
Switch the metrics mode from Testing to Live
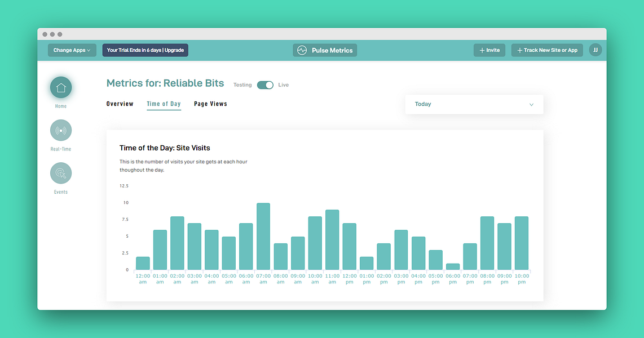pos(265,84)
